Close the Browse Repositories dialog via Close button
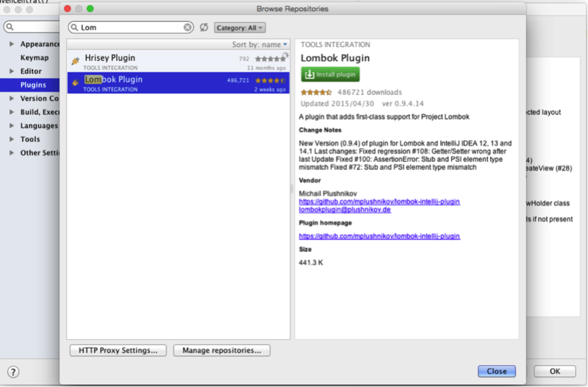Viewport: 588px width, 387px height. (497, 371)
